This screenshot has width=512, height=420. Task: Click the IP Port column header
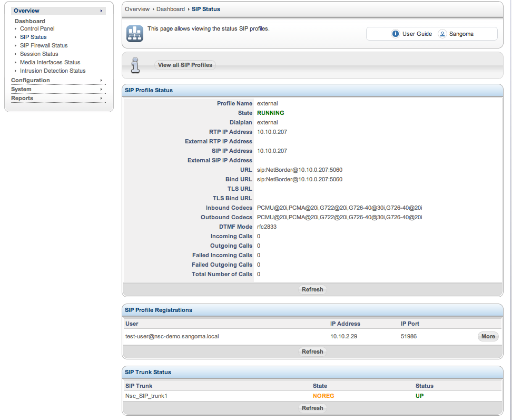click(410, 324)
